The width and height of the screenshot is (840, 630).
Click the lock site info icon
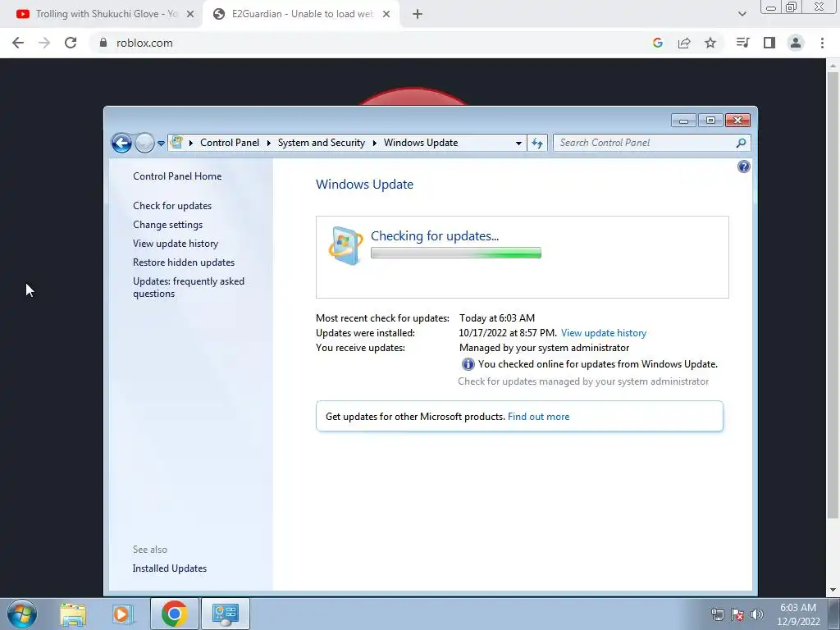click(103, 43)
